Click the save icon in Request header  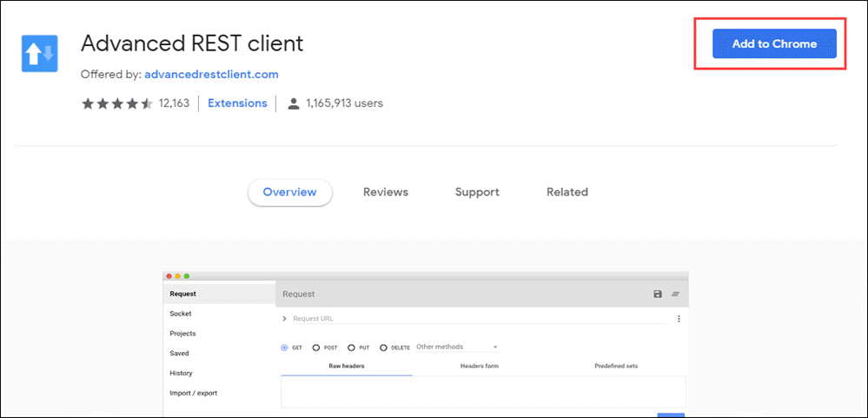click(658, 295)
